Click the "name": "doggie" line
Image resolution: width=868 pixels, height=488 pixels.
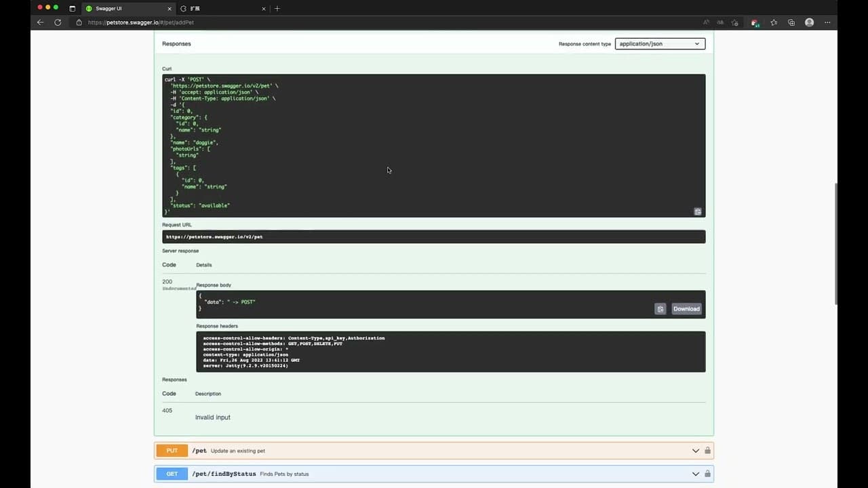coord(194,142)
